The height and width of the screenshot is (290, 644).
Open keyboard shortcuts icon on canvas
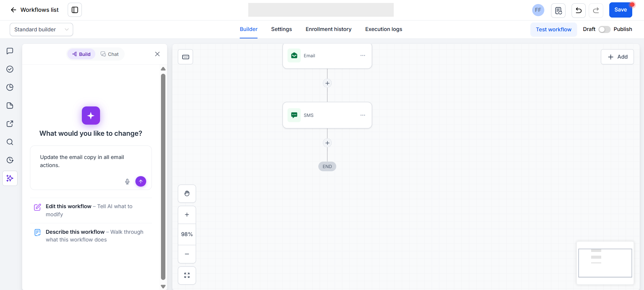[x=186, y=57]
